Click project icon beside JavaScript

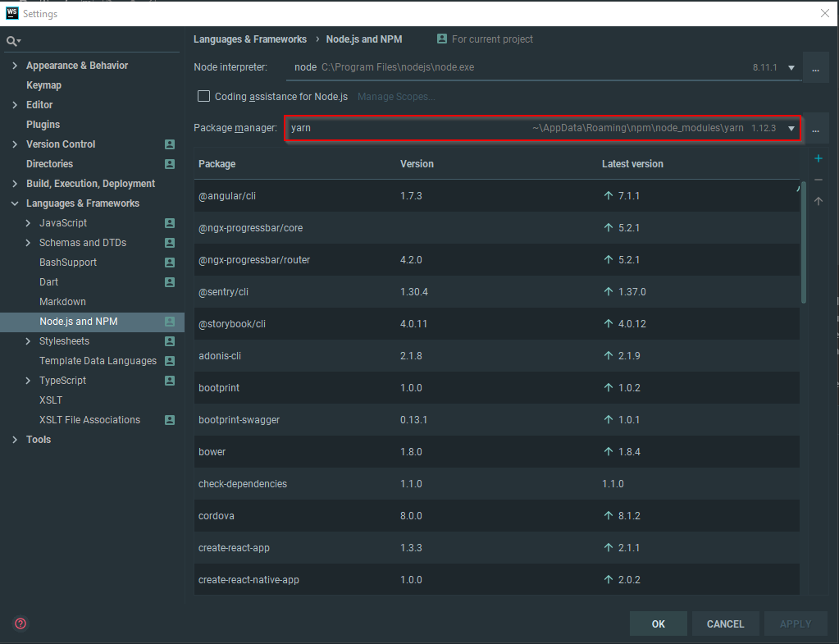coord(170,222)
